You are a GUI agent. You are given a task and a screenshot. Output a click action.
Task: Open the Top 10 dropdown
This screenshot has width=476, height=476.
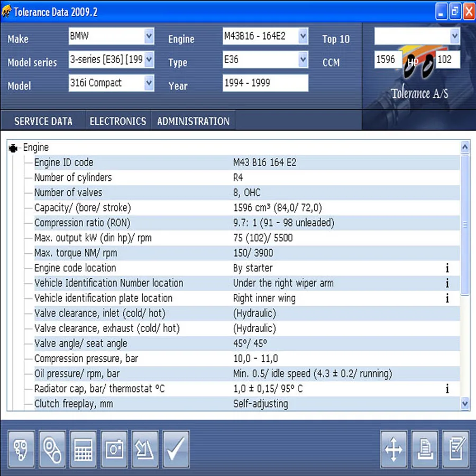click(454, 36)
